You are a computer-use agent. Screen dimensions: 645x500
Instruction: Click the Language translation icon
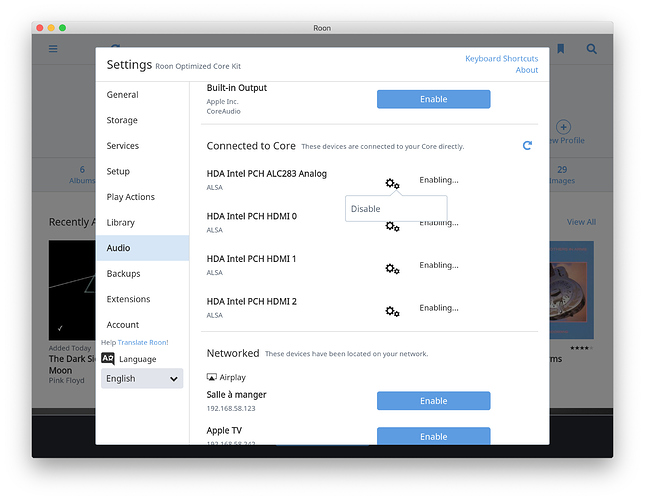click(x=108, y=359)
